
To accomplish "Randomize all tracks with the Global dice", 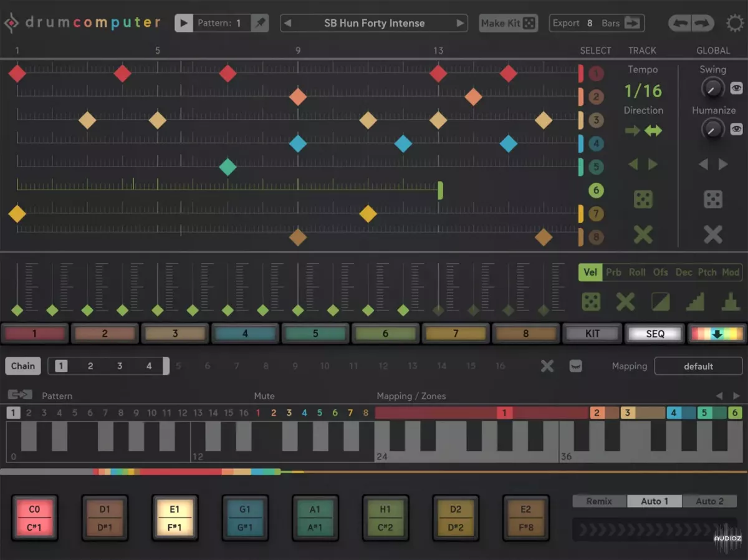I will pyautogui.click(x=713, y=200).
